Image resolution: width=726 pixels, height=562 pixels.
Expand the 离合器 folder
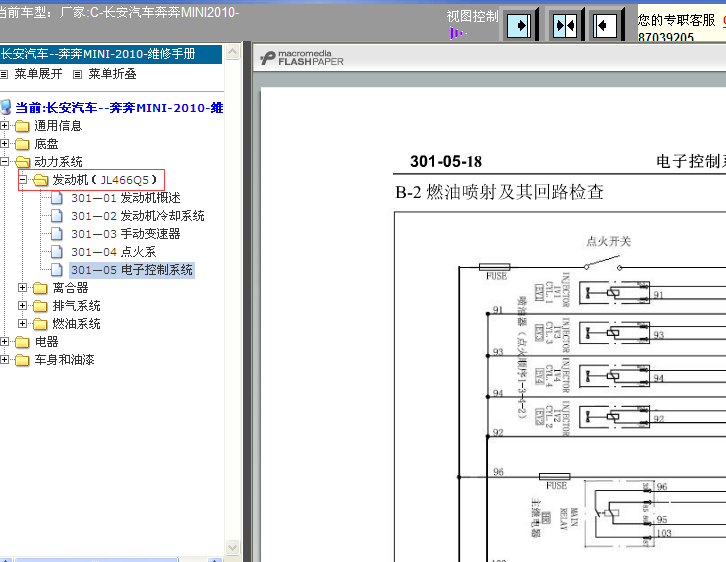22,287
